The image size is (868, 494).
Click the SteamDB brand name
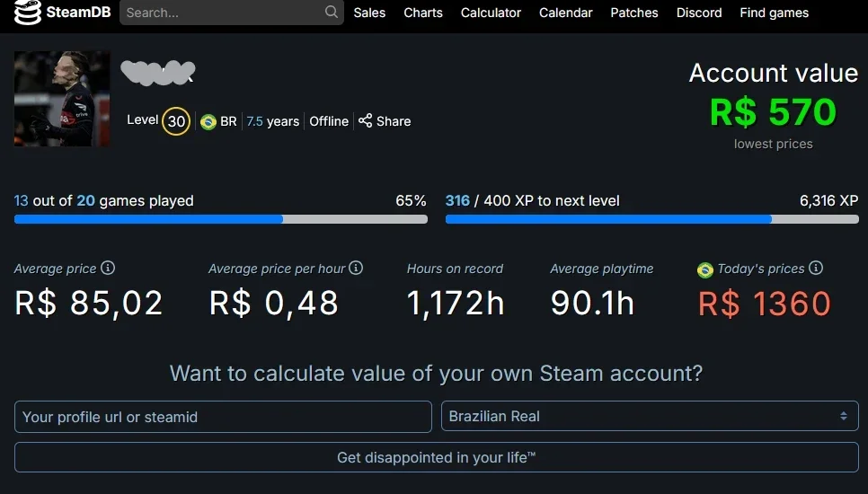pos(78,12)
